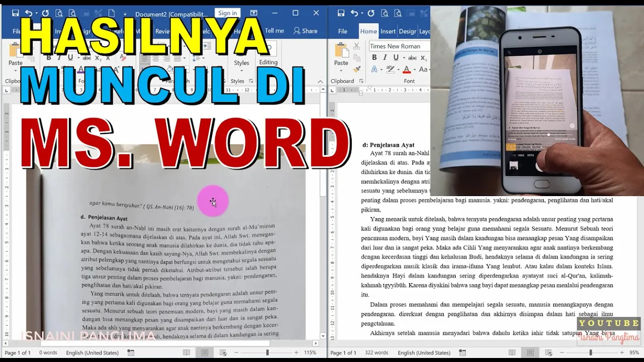
Task: Click Sign in button in left window
Action: pos(227,13)
